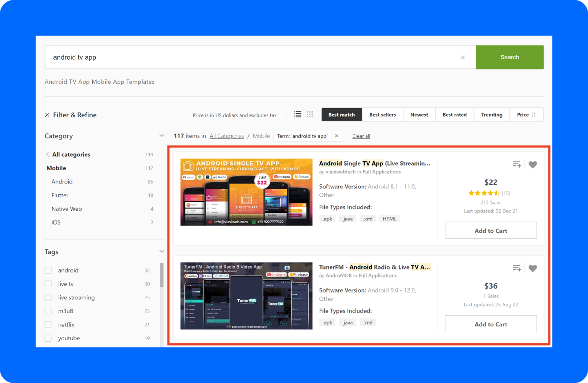The height and width of the screenshot is (383, 588).
Task: Check the android tag filter
Action: [x=48, y=270]
